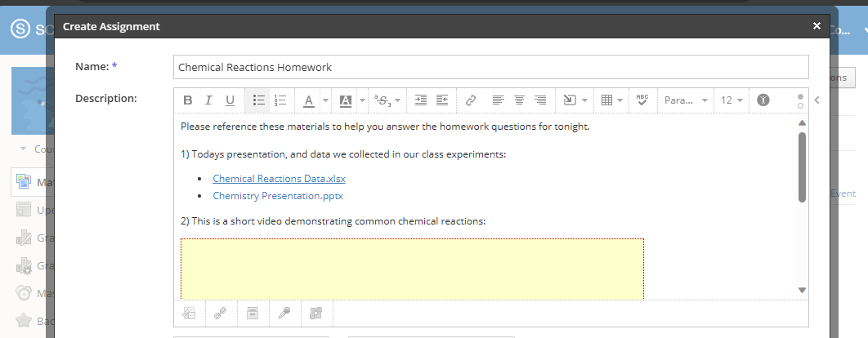The image size is (868, 338).
Task: Insert a hyperlink from the toolbar
Action: click(471, 100)
